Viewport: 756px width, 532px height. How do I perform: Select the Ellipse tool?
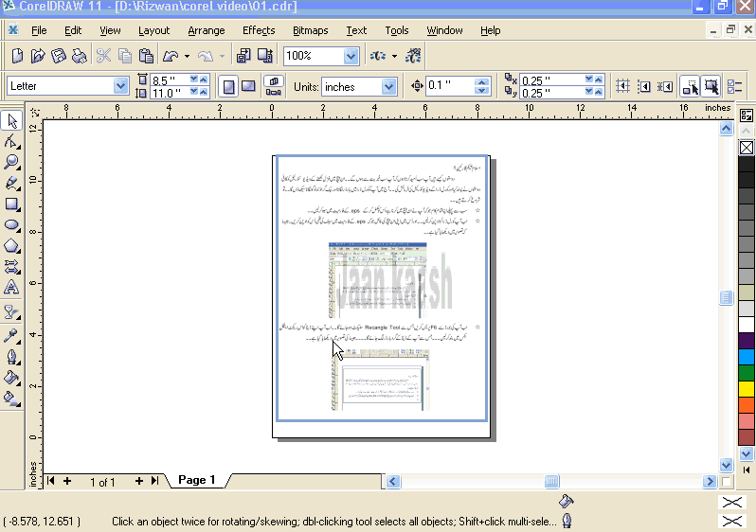[x=11, y=225]
